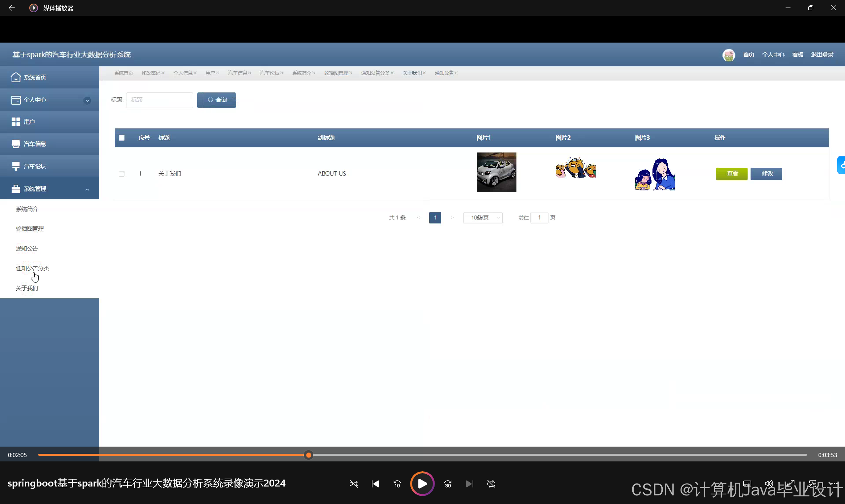Click the video progress slider handle
Screen dimensions: 845x504
pyautogui.click(x=308, y=455)
